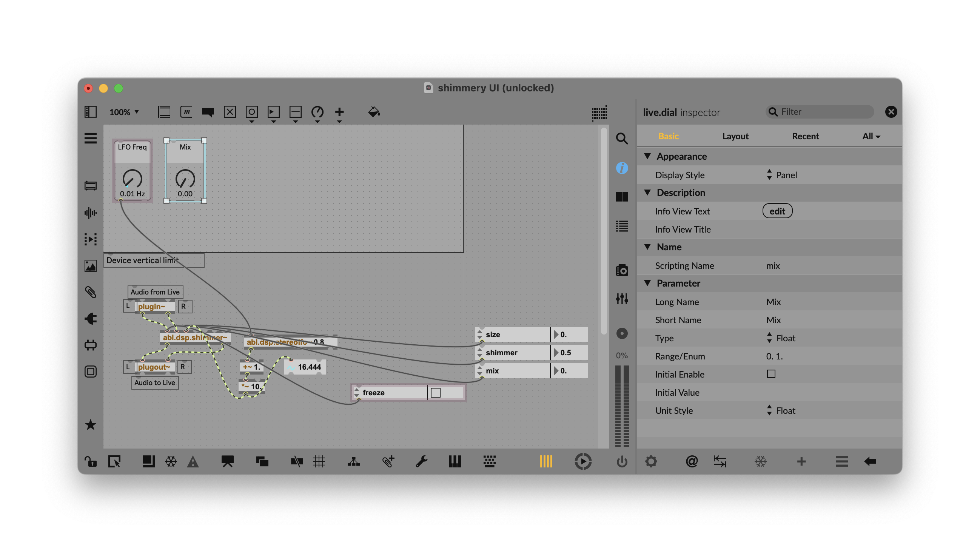Check the freeze toggle box
The width and height of the screenshot is (980, 552).
coord(436,393)
